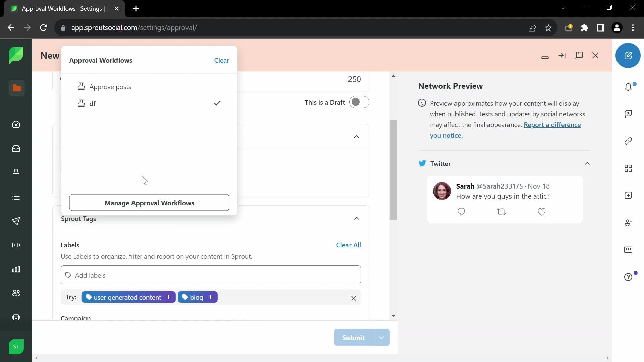Collapse the Sprout Tags section chevron
The image size is (644, 362).
pyautogui.click(x=357, y=218)
